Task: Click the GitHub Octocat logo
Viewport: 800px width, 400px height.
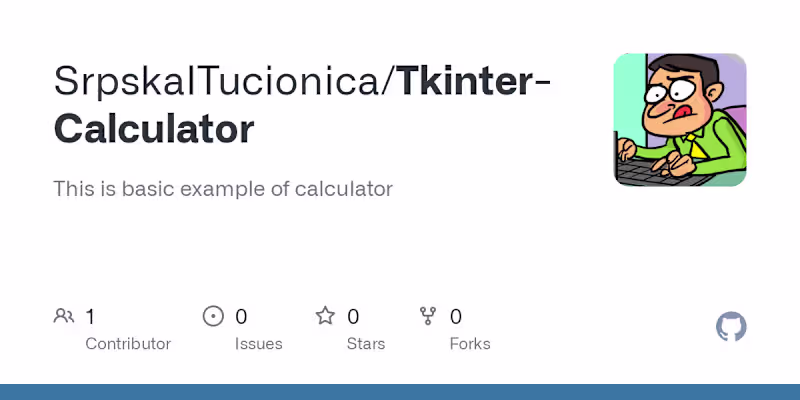Action: [732, 327]
